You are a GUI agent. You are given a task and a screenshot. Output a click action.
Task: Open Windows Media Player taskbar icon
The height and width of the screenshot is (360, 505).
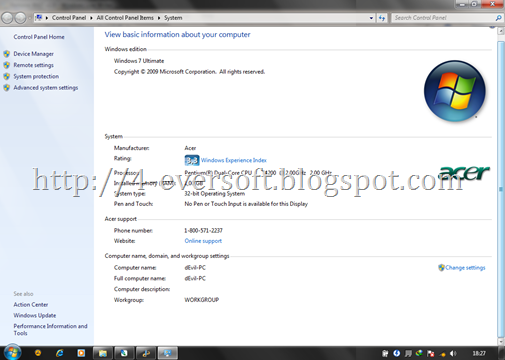(81, 353)
